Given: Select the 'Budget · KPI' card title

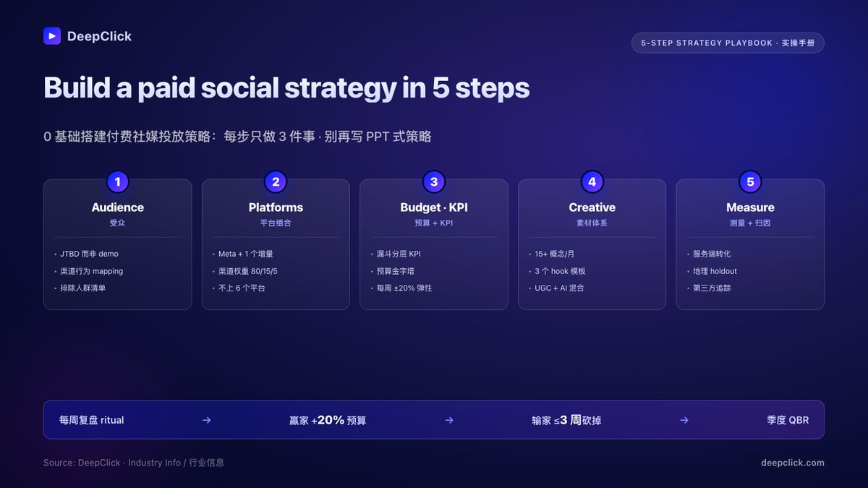Looking at the screenshot, I should (x=434, y=207).
